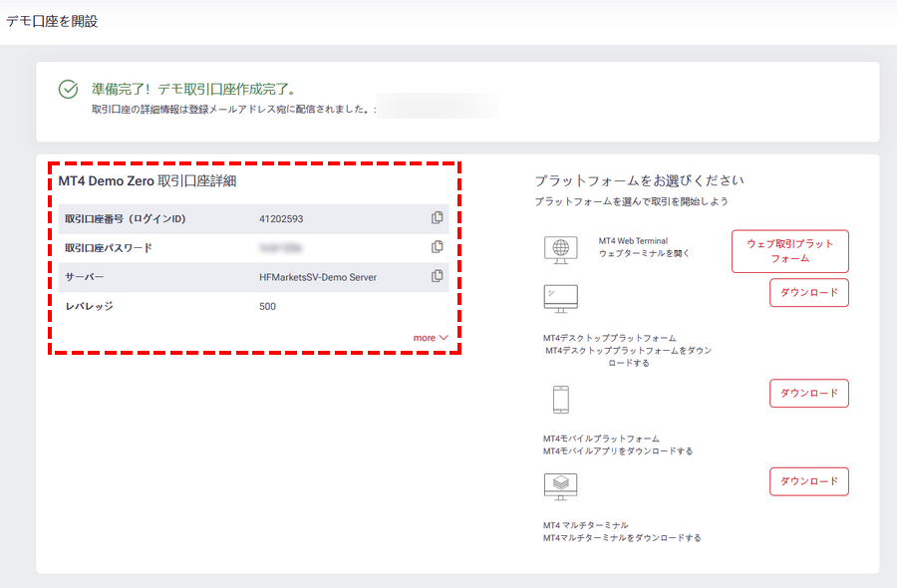Click the MT4 desktop platform monitor icon
This screenshot has width=897, height=588.
tap(560, 299)
